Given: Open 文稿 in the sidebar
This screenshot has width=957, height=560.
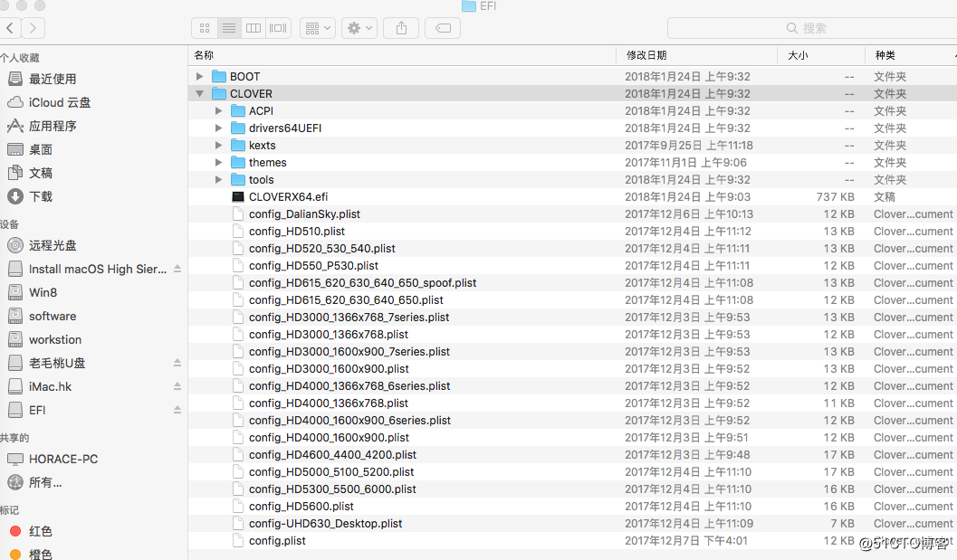Looking at the screenshot, I should (x=40, y=173).
